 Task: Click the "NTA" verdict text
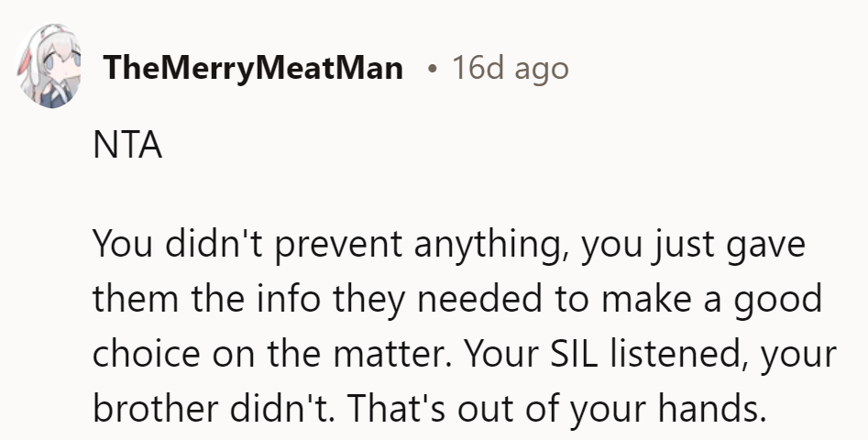pos(127,148)
